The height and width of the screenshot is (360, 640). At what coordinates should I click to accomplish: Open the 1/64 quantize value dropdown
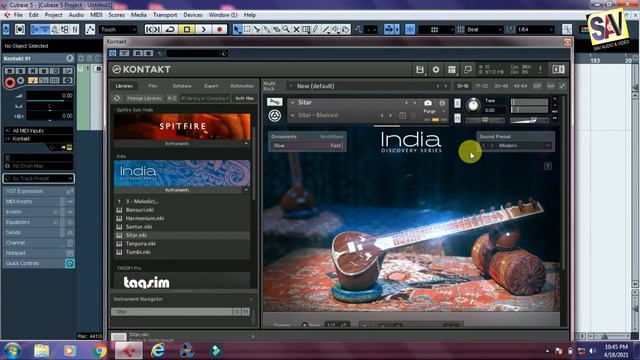[x=536, y=29]
